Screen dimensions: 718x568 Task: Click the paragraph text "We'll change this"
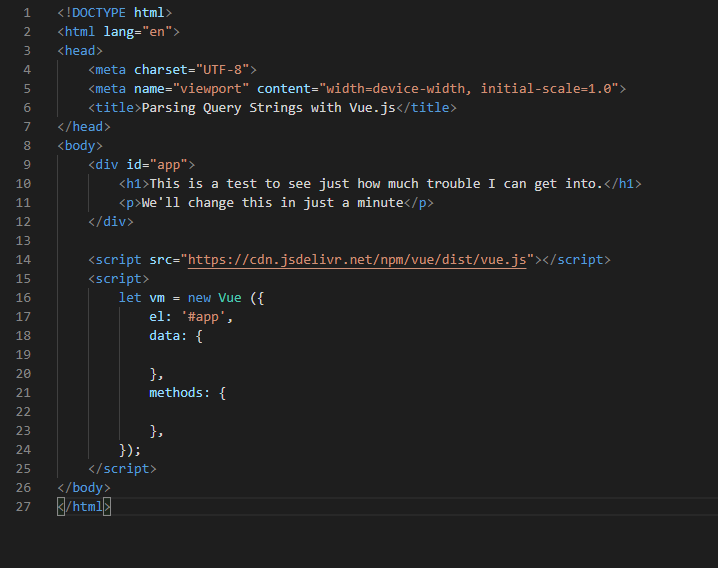(x=207, y=203)
